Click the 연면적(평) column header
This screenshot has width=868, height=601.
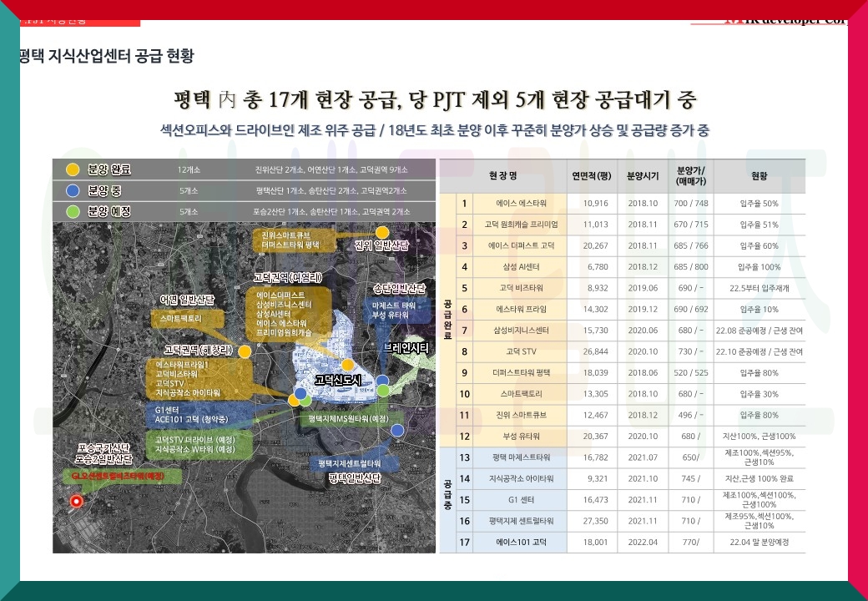point(592,175)
